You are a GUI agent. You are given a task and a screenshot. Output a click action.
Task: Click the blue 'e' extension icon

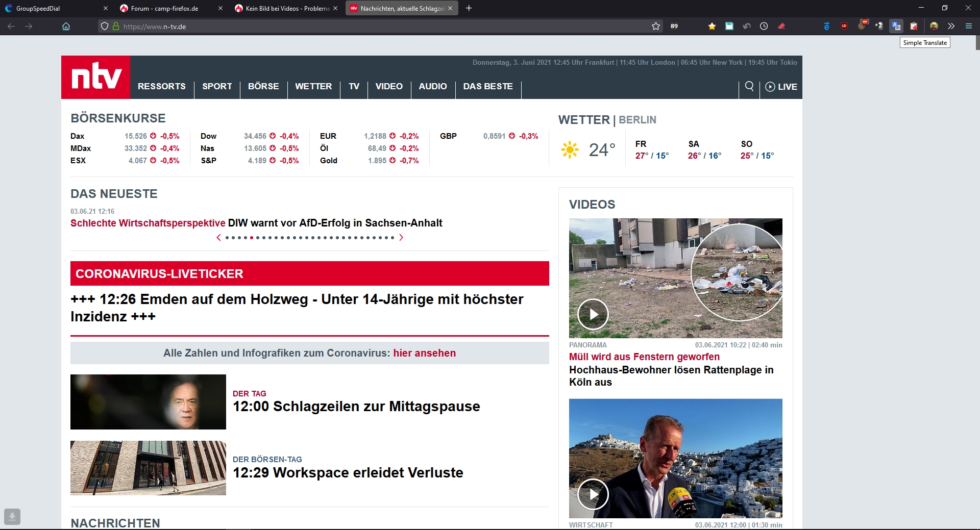coord(827,26)
